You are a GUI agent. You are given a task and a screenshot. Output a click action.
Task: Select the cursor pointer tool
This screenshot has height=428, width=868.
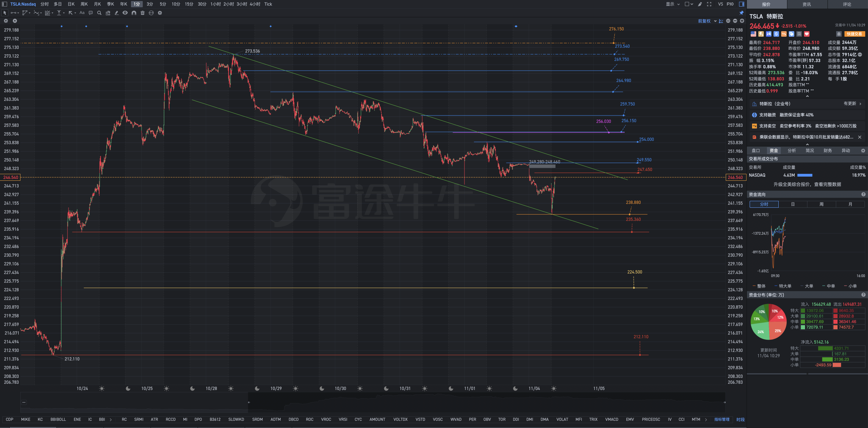5,13
